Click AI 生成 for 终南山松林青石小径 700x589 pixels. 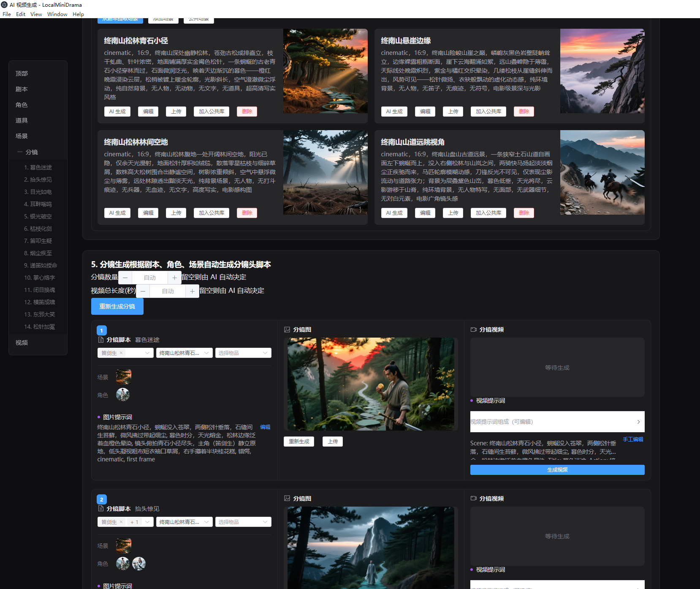coord(117,112)
